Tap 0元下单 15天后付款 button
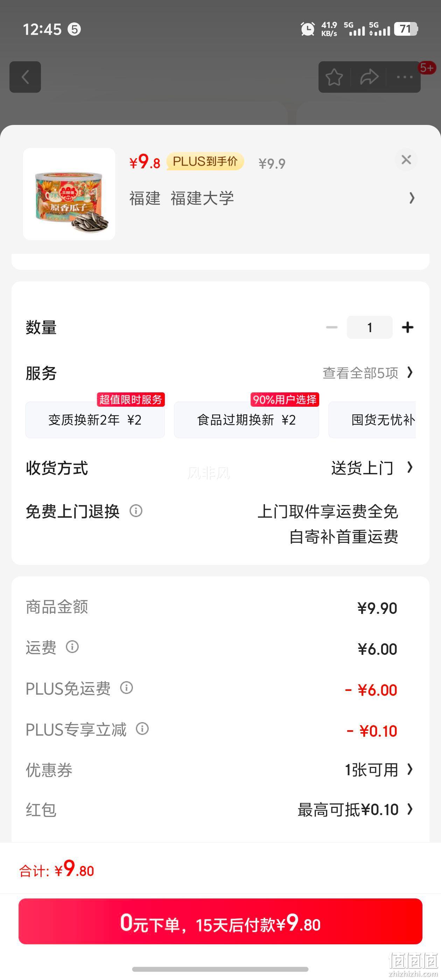This screenshot has height=980, width=441. [x=220, y=921]
